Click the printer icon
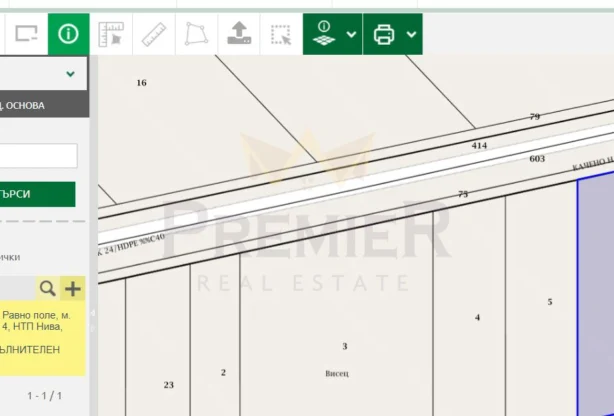This screenshot has width=614, height=416. click(383, 34)
